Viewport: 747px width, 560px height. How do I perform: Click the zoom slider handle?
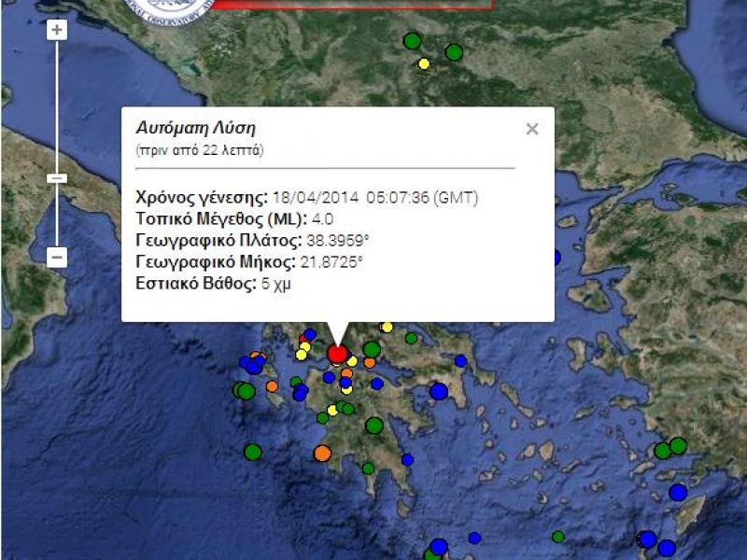[x=58, y=177]
